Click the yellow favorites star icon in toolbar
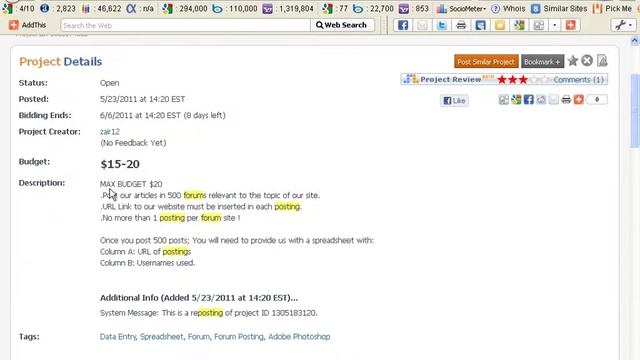640x360 pixels. tap(500, 25)
